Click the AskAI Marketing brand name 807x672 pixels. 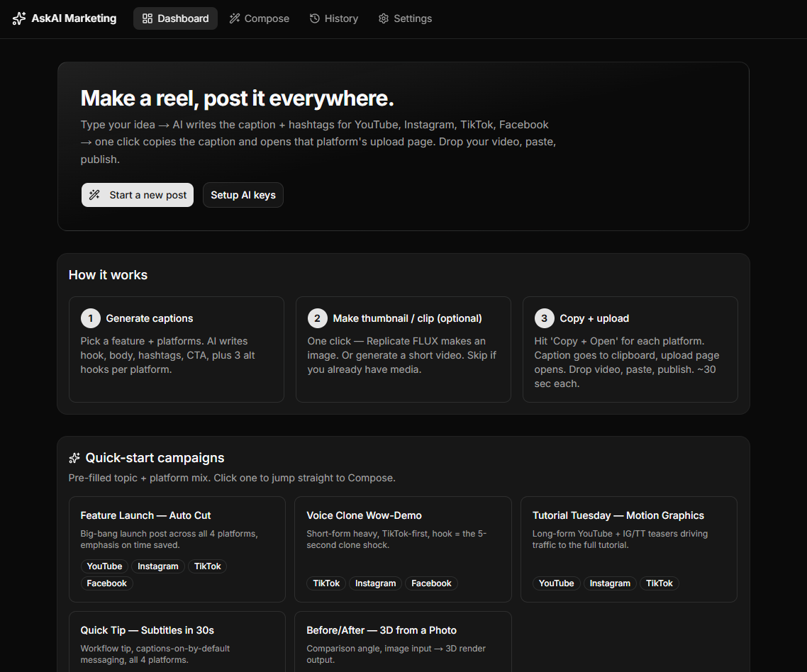74,18
